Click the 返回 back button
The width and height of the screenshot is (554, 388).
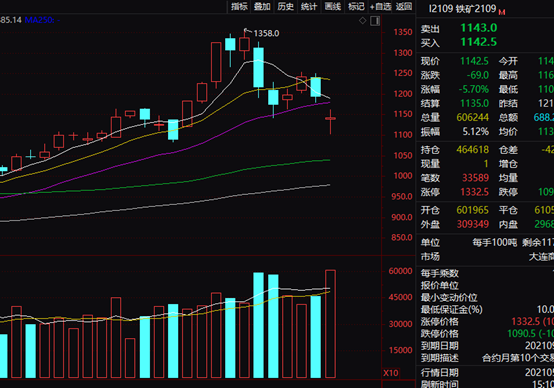pyautogui.click(x=404, y=6)
